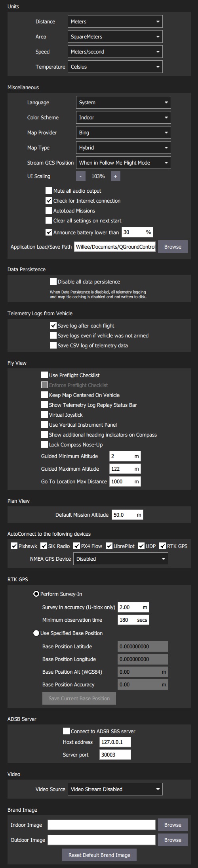Open NMEA GPS Device dropdown
The height and width of the screenshot is (868, 198).
click(x=121, y=559)
